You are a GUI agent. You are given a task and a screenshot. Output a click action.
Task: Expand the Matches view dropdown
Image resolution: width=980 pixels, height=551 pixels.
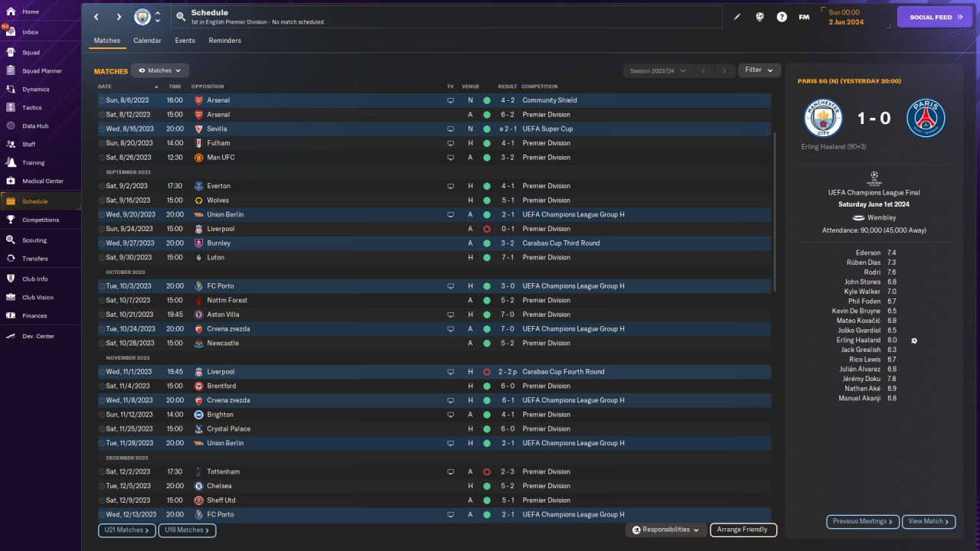click(160, 70)
